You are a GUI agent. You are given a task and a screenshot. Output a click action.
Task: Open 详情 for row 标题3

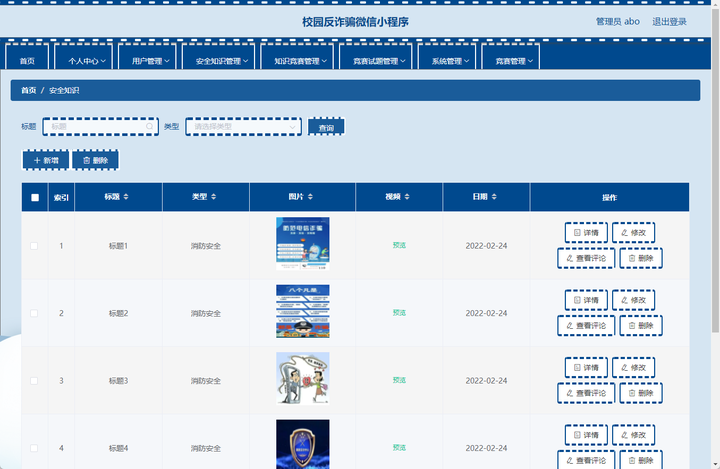tap(586, 367)
